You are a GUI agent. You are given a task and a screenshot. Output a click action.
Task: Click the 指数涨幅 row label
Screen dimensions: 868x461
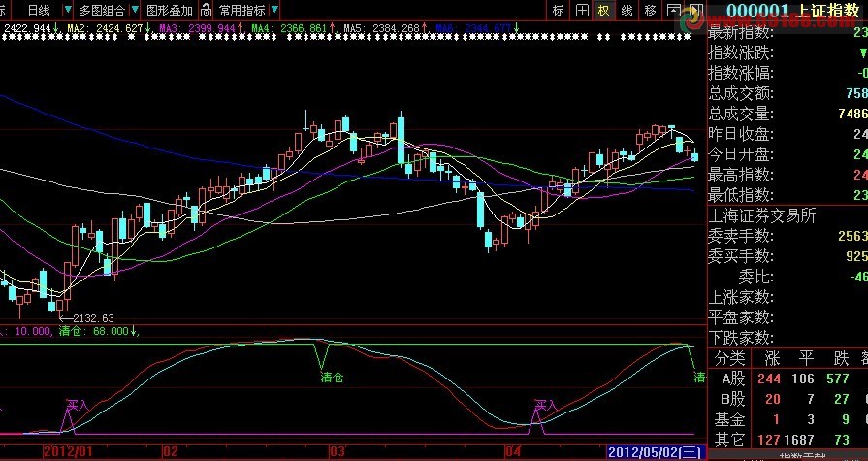741,73
